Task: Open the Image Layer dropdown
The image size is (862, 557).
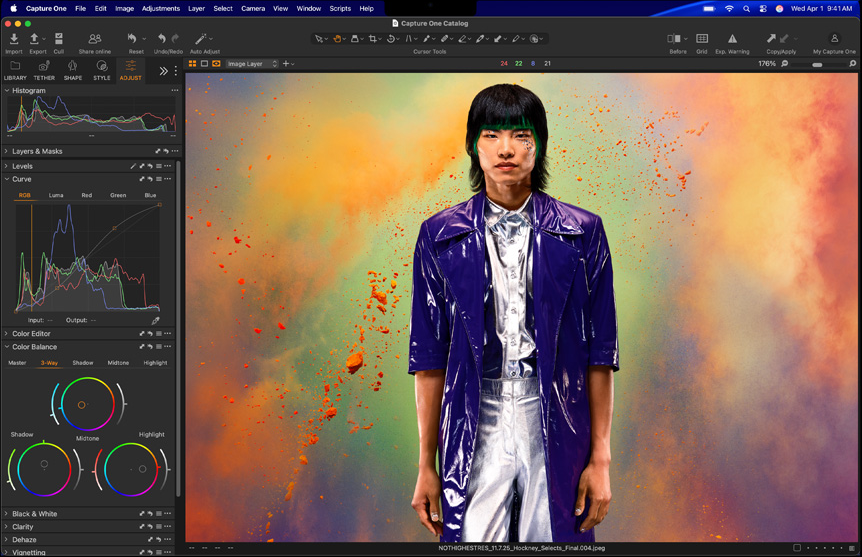Action: pyautogui.click(x=251, y=64)
